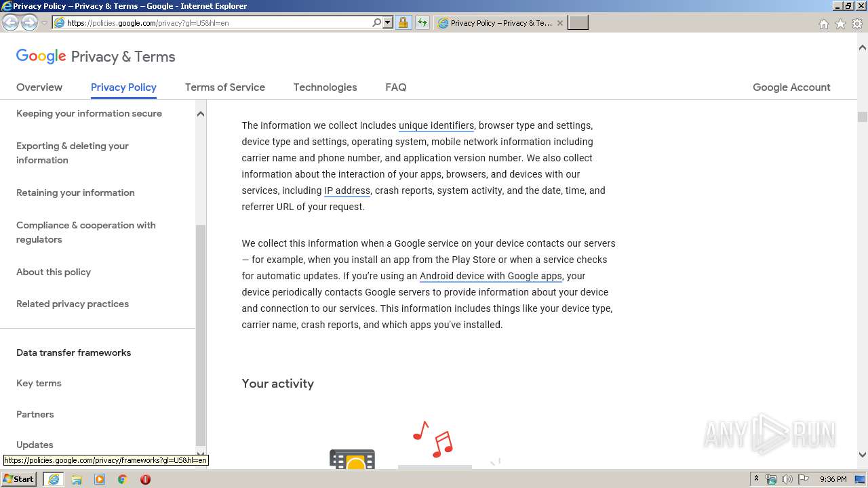Open the FAQ tab
Screen dimensions: 868x488
point(396,87)
